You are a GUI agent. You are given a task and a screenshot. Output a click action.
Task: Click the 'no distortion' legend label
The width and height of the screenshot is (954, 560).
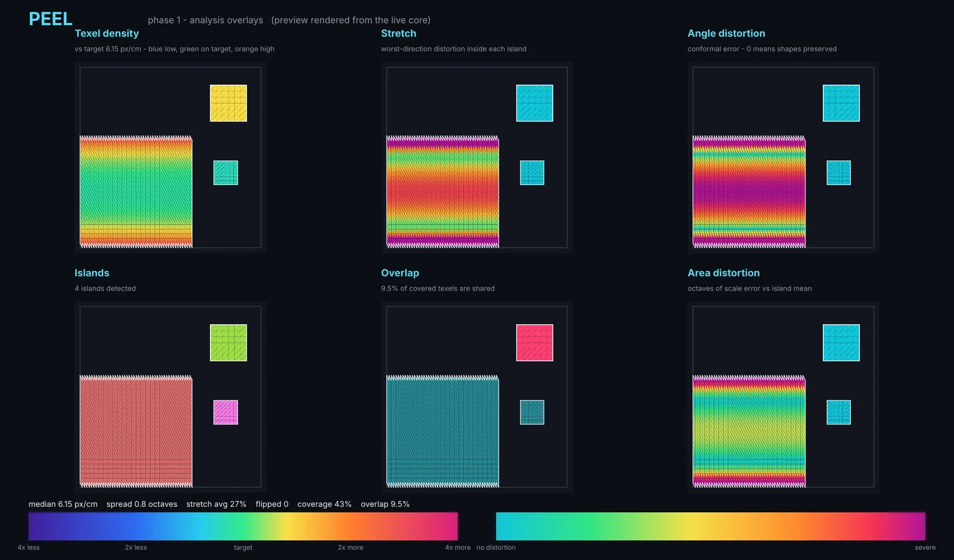(x=496, y=547)
